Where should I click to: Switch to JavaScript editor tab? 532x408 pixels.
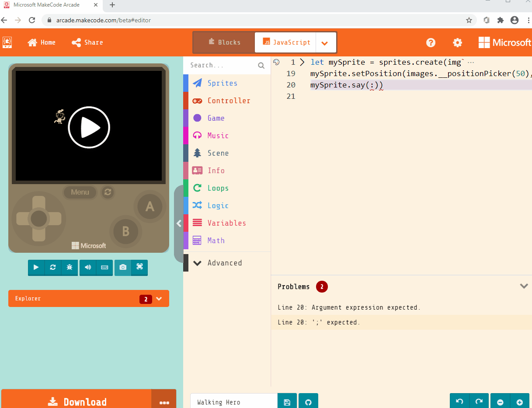point(285,42)
